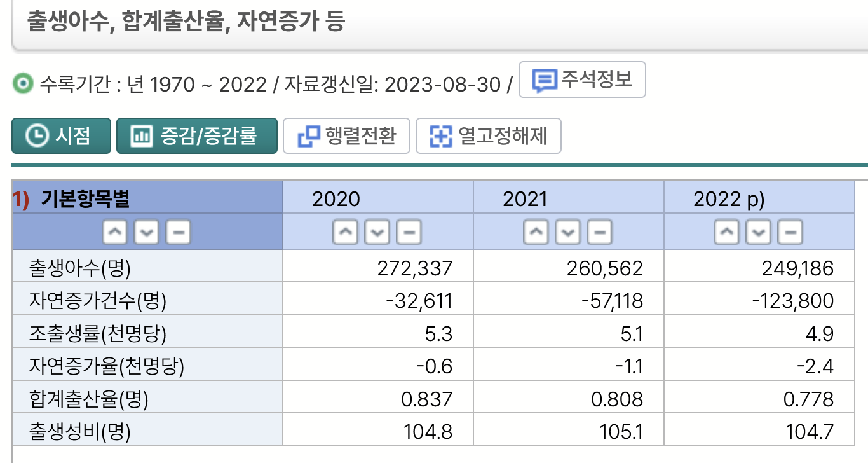The width and height of the screenshot is (868, 463).
Task: Expand the 기본항목별 column via its down chevron
Action: [146, 231]
